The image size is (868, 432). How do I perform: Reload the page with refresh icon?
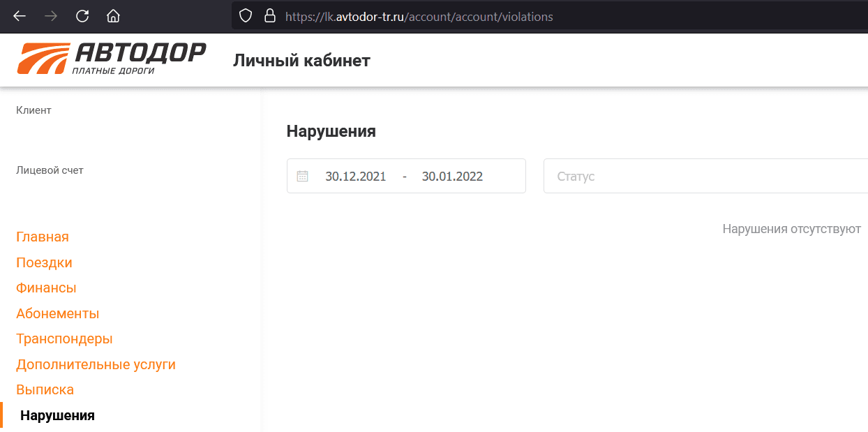pyautogui.click(x=82, y=16)
